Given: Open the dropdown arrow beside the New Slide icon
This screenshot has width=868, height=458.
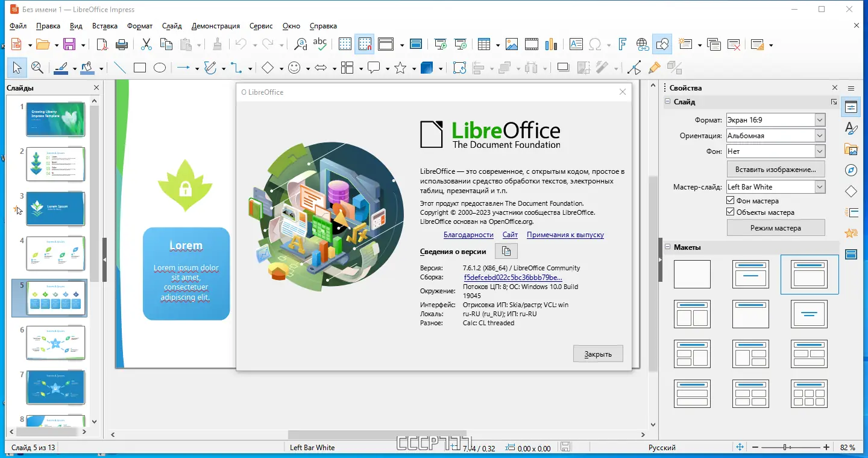Looking at the screenshot, I should click(699, 45).
